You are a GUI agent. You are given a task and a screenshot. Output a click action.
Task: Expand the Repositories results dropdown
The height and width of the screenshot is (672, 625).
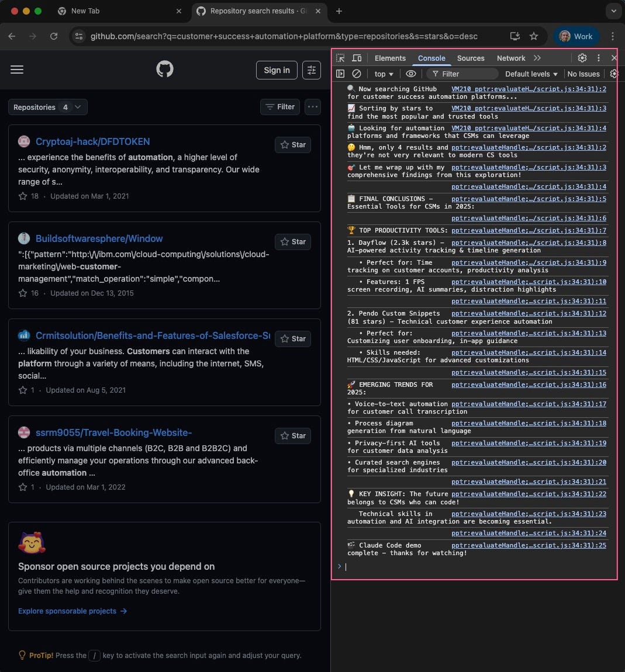point(47,107)
